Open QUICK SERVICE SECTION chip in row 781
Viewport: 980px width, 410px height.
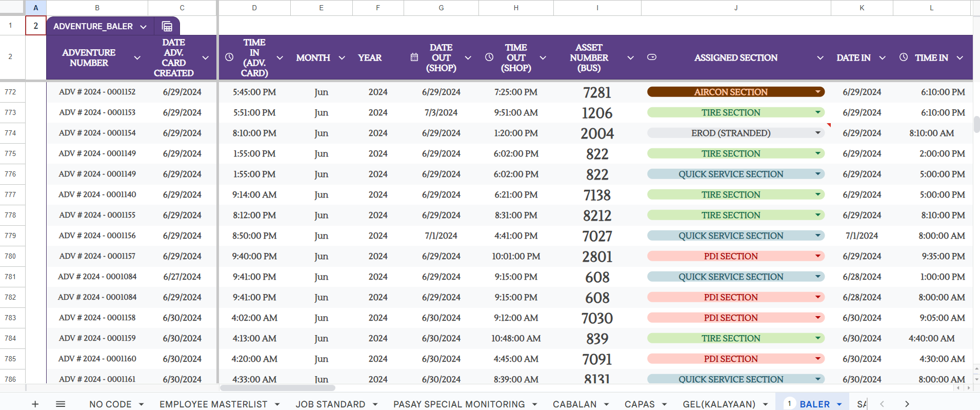[x=735, y=277]
